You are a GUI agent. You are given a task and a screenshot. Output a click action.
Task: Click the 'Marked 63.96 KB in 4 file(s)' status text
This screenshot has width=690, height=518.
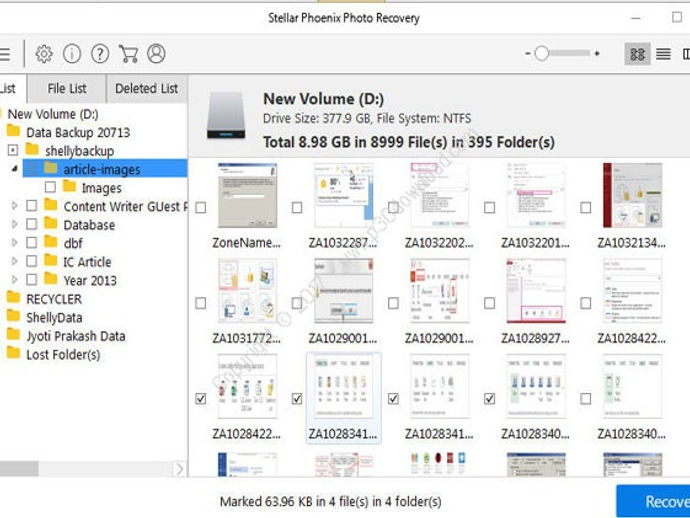point(330,502)
